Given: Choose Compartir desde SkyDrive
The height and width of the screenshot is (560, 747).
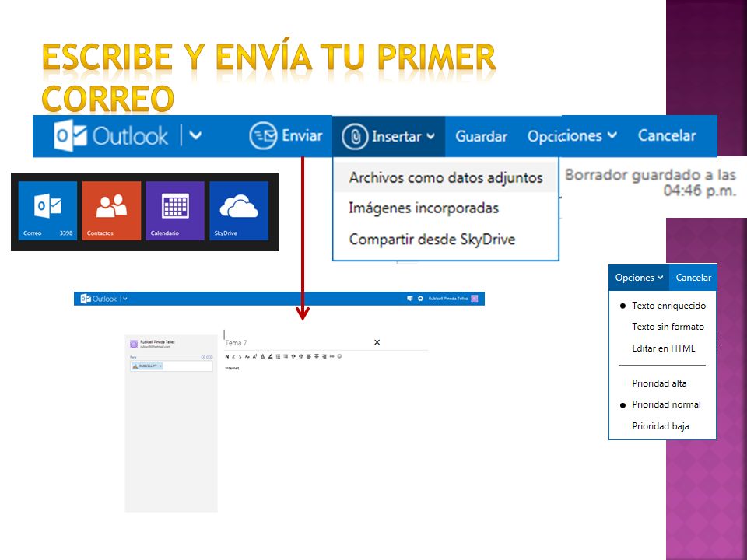Looking at the screenshot, I should (x=432, y=240).
